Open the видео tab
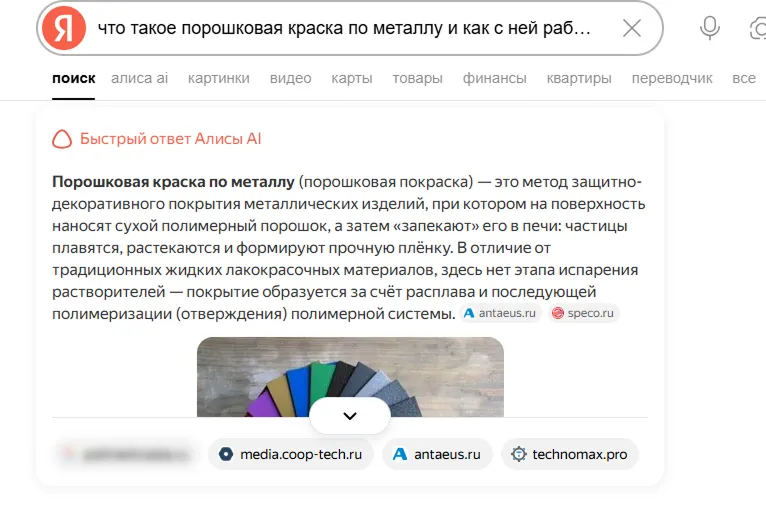Image resolution: width=766 pixels, height=509 pixels. pos(290,78)
